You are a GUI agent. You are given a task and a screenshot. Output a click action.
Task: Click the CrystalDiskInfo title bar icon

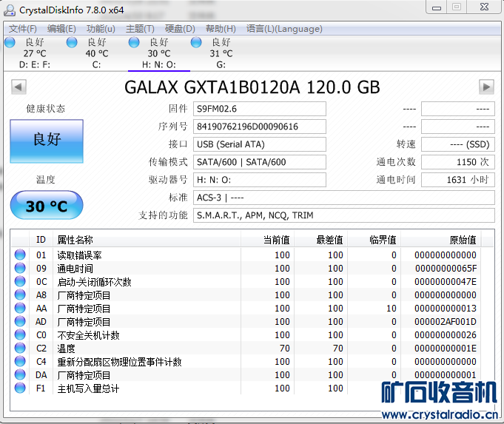(x=10, y=10)
